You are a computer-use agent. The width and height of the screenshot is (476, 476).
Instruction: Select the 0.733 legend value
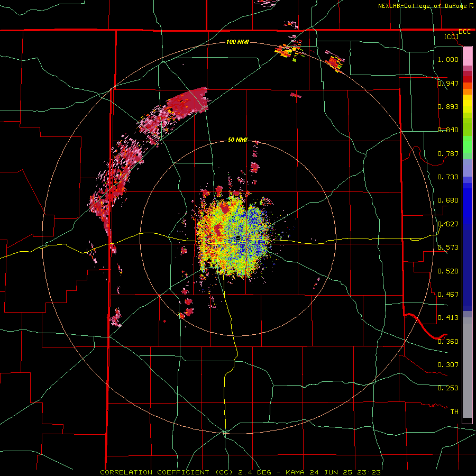pyautogui.click(x=448, y=177)
